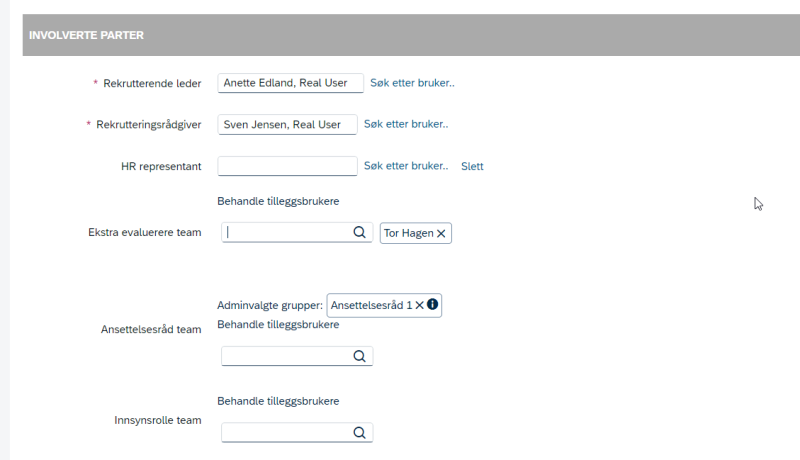Open 'Søk etter bruker..' for HR representant
Image resolution: width=800 pixels, height=460 pixels.
(x=406, y=166)
